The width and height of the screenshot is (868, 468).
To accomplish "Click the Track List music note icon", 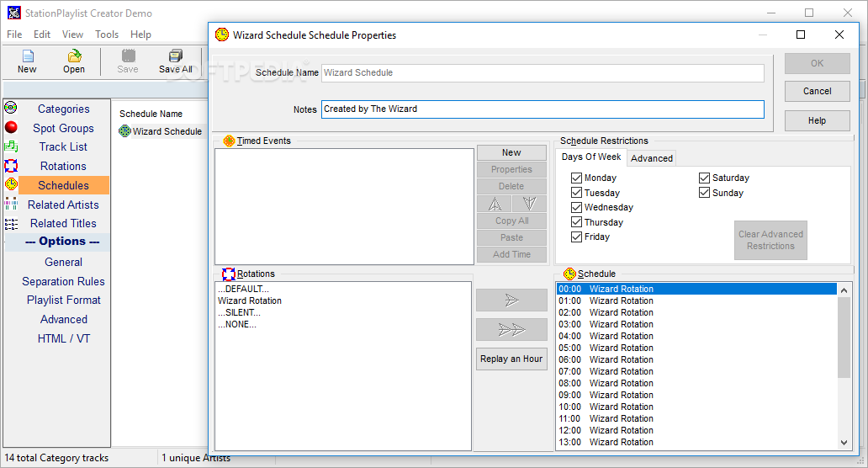I will [x=11, y=146].
